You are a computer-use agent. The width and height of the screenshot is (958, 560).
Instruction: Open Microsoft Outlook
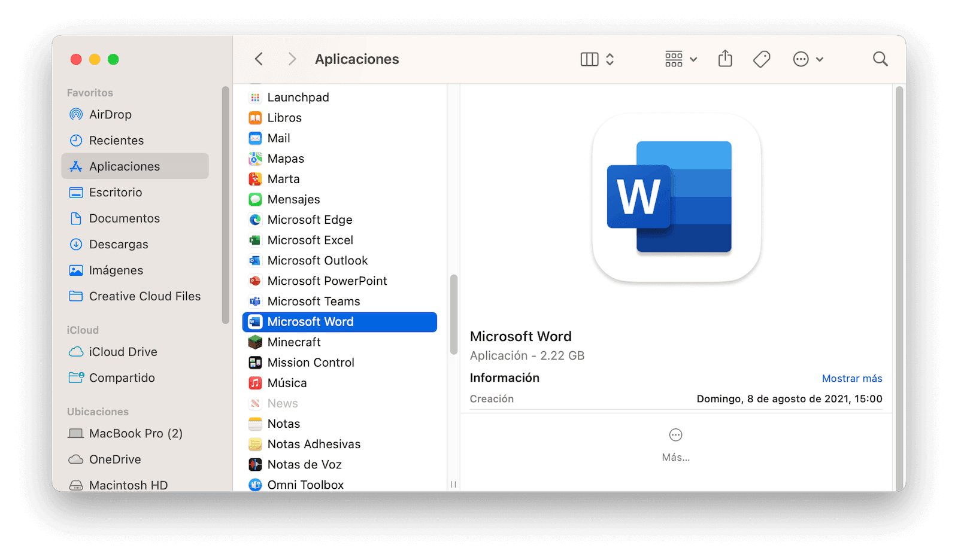coord(318,260)
